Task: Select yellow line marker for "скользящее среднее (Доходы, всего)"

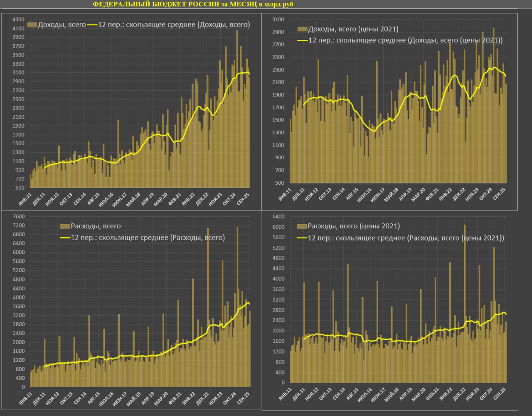Action: point(92,25)
